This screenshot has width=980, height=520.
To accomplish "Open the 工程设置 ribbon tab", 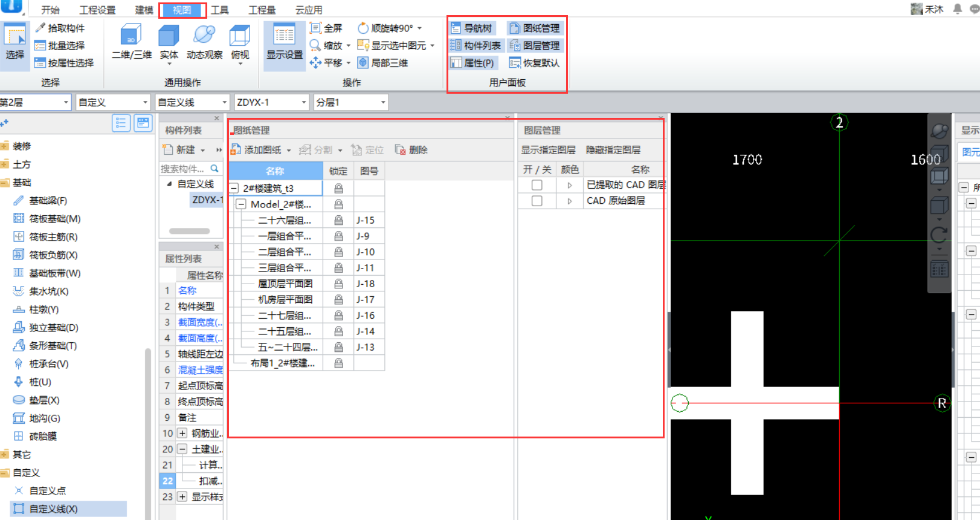I will tap(97, 10).
